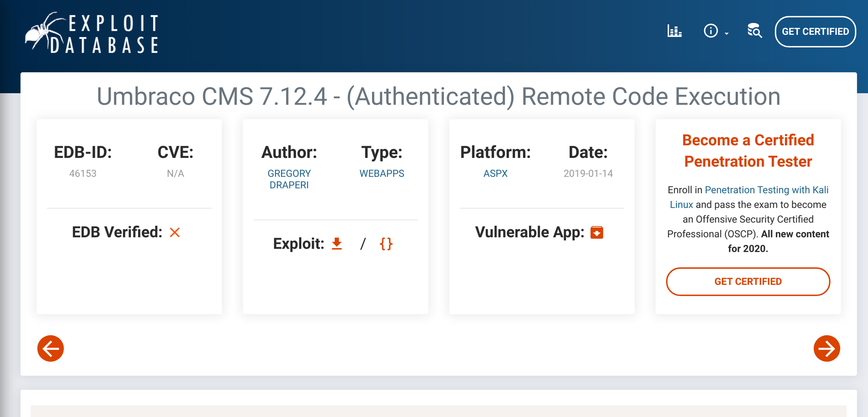Open the statistics bar chart icon
Screen dimensions: 868x417
click(x=674, y=31)
